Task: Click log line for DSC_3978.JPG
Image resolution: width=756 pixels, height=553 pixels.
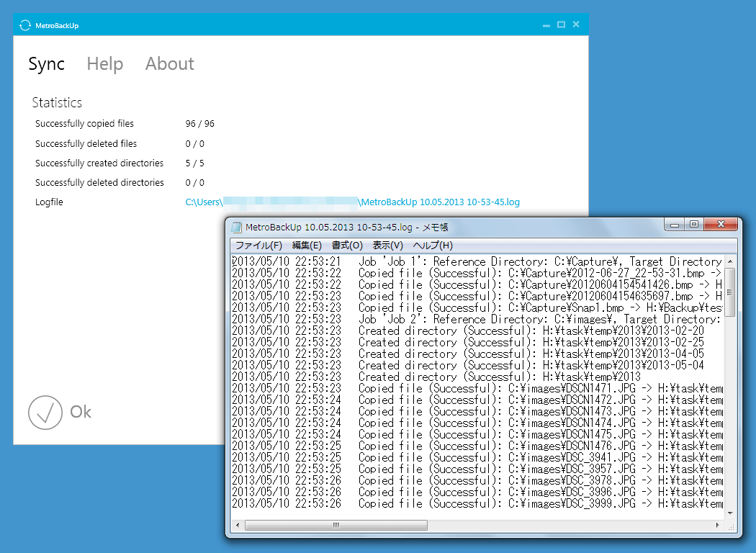Action: tap(477, 481)
